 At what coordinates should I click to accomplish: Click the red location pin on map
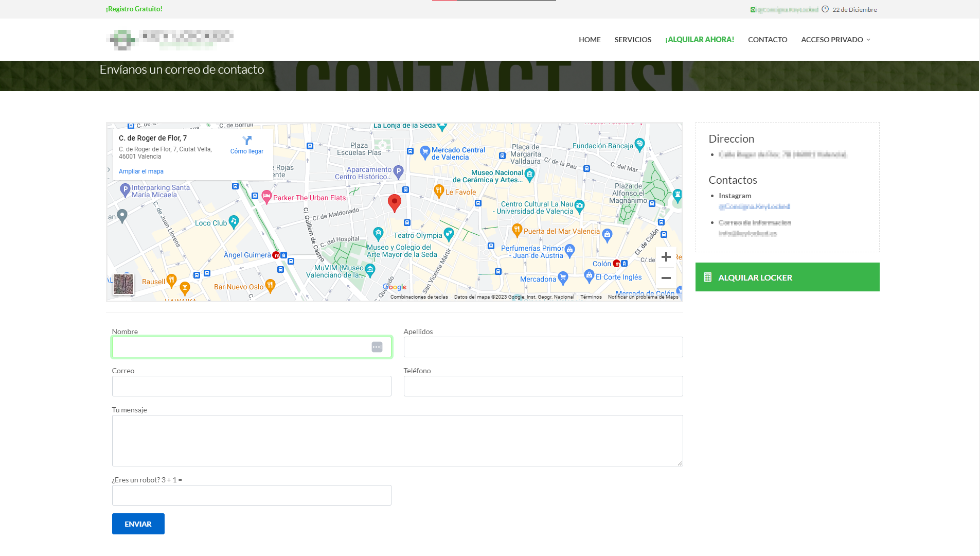394,203
